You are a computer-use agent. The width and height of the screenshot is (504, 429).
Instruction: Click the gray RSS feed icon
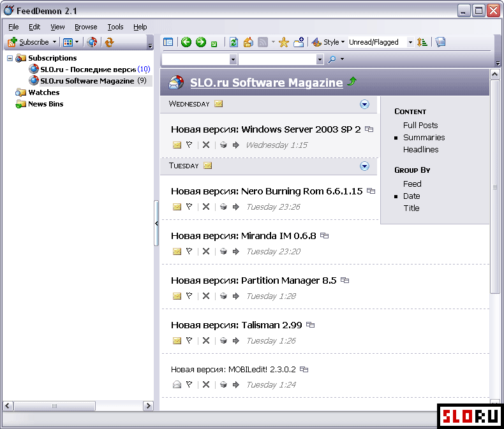click(x=263, y=42)
